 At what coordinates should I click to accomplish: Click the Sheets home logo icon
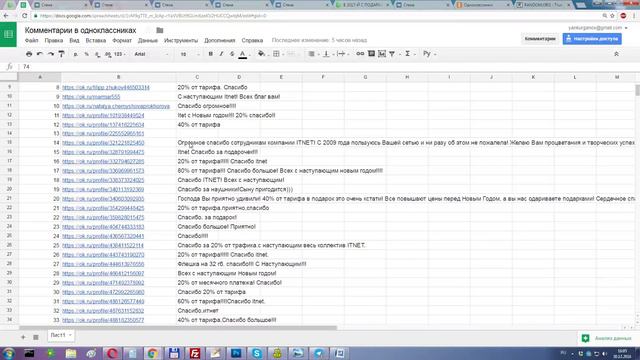click(x=8, y=34)
